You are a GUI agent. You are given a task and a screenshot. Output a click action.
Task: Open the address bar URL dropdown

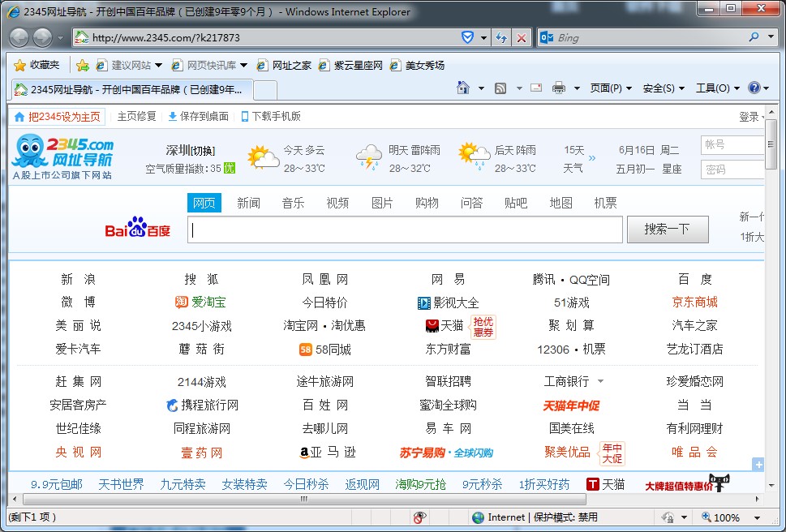click(x=483, y=37)
